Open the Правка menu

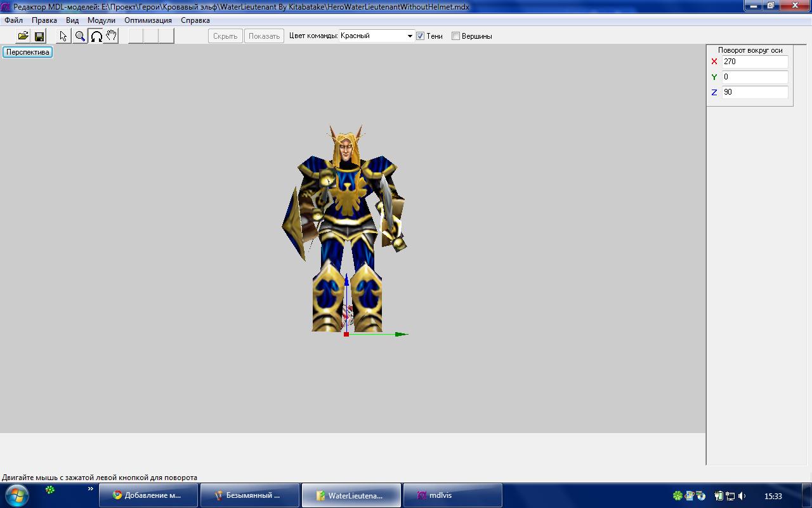44,20
